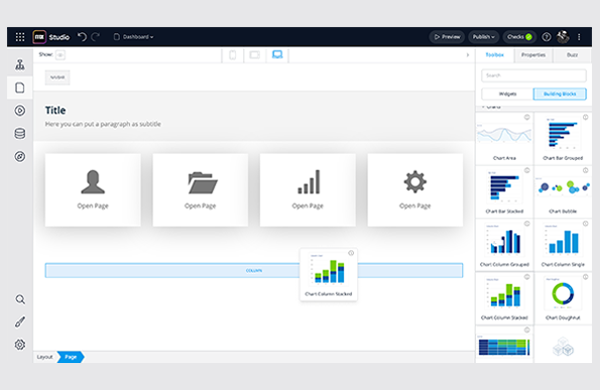600x390 pixels.
Task: Select the Chart Doughnut building block
Action: coord(563,298)
